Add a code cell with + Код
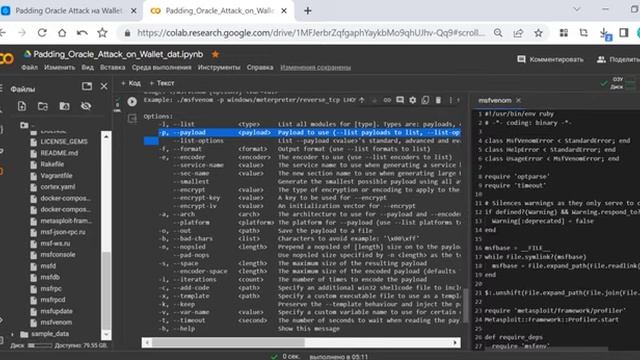 (x=131, y=83)
